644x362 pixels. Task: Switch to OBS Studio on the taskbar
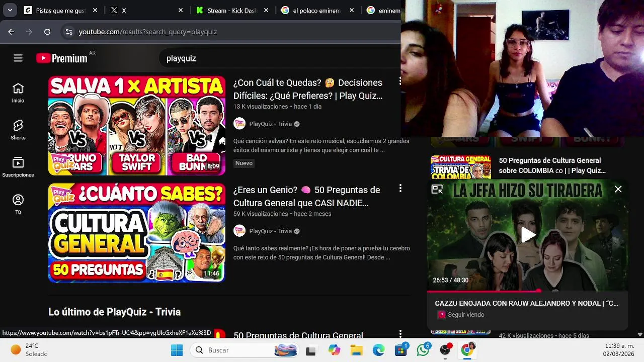pos(445,350)
